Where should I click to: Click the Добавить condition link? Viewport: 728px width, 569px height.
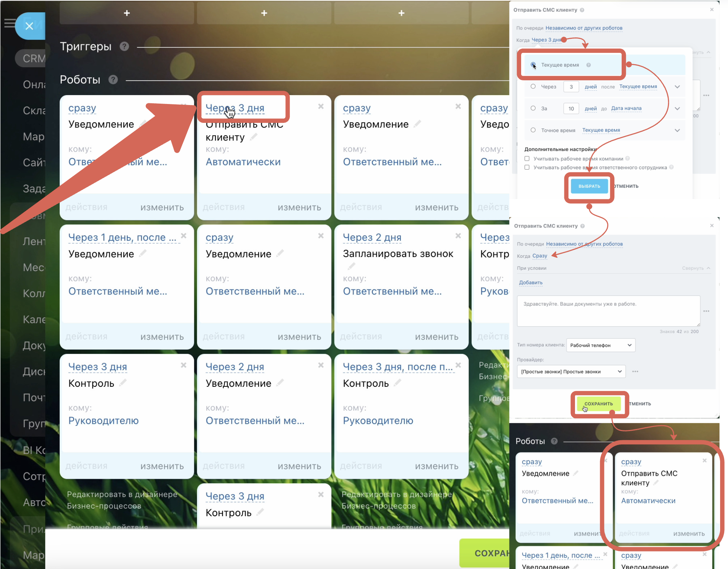click(x=531, y=282)
